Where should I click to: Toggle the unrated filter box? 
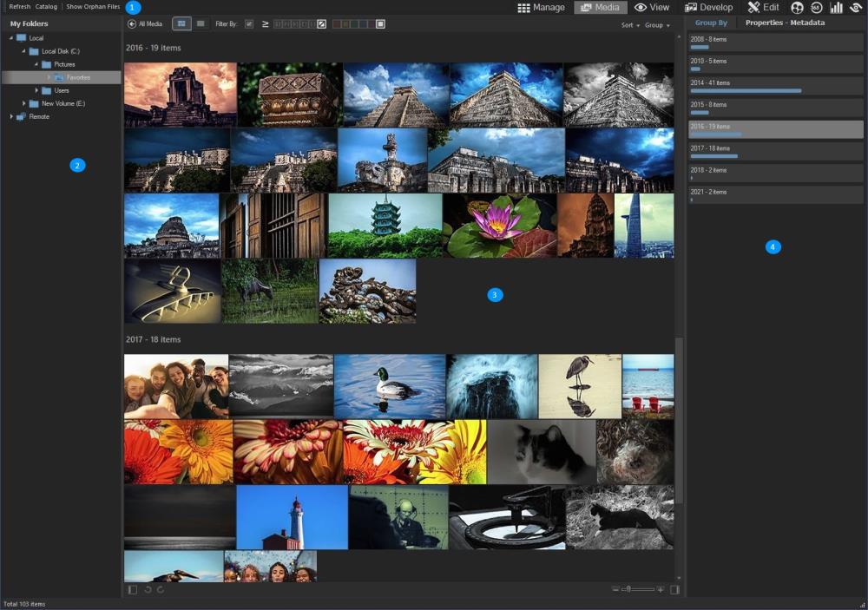pyautogui.click(x=322, y=23)
